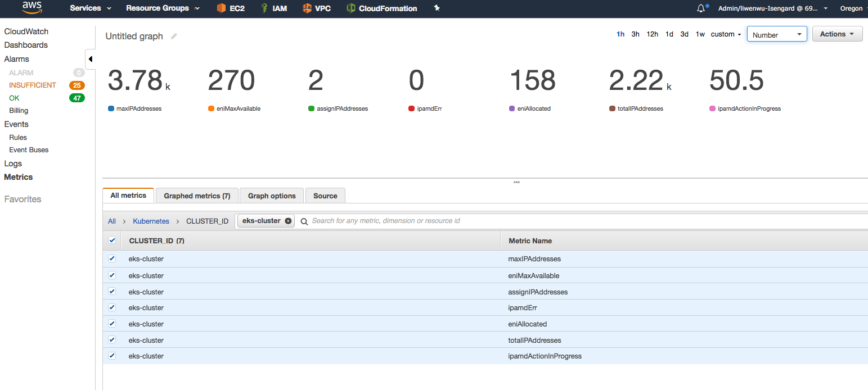Click the brown totalIPAddresses legend swatch
Image resolution: width=868 pixels, height=390 pixels.
point(613,108)
